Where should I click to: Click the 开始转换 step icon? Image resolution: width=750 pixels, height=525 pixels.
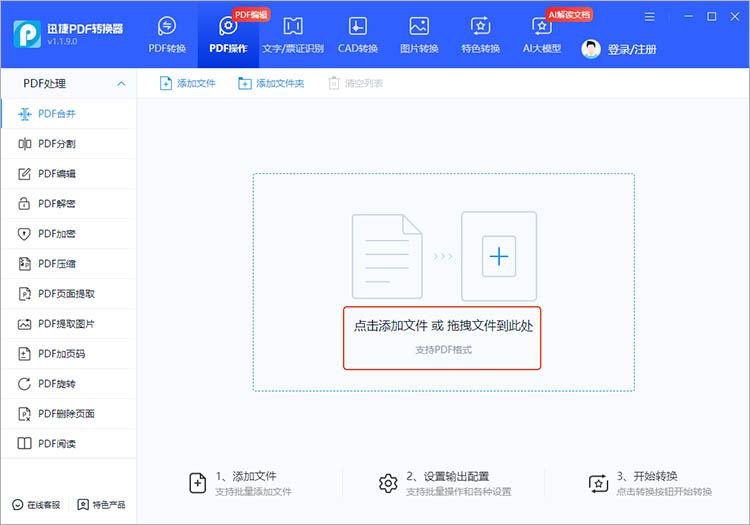click(x=598, y=483)
